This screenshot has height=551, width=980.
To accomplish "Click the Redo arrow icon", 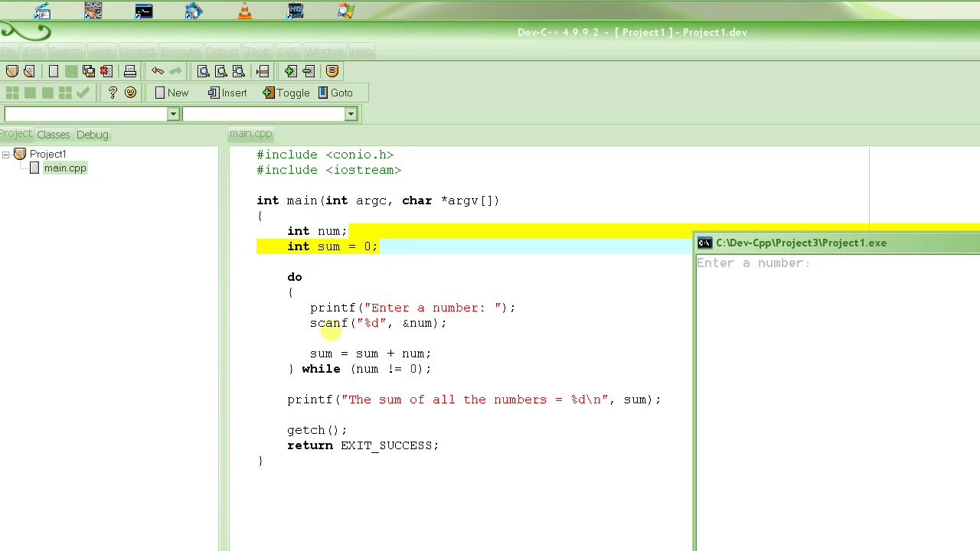I will click(175, 71).
